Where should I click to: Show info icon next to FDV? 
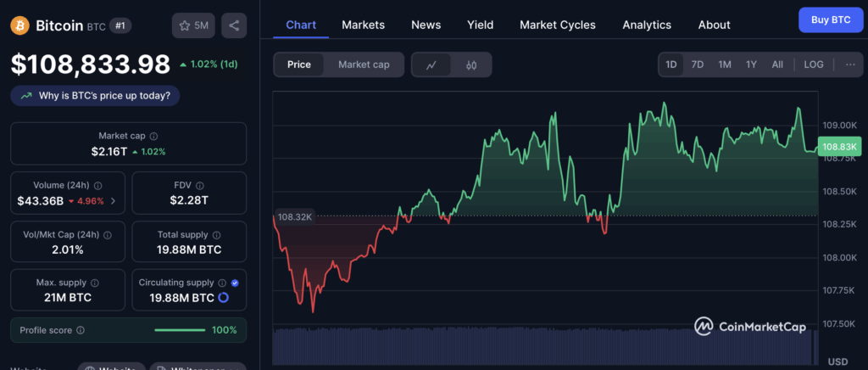pyautogui.click(x=200, y=186)
